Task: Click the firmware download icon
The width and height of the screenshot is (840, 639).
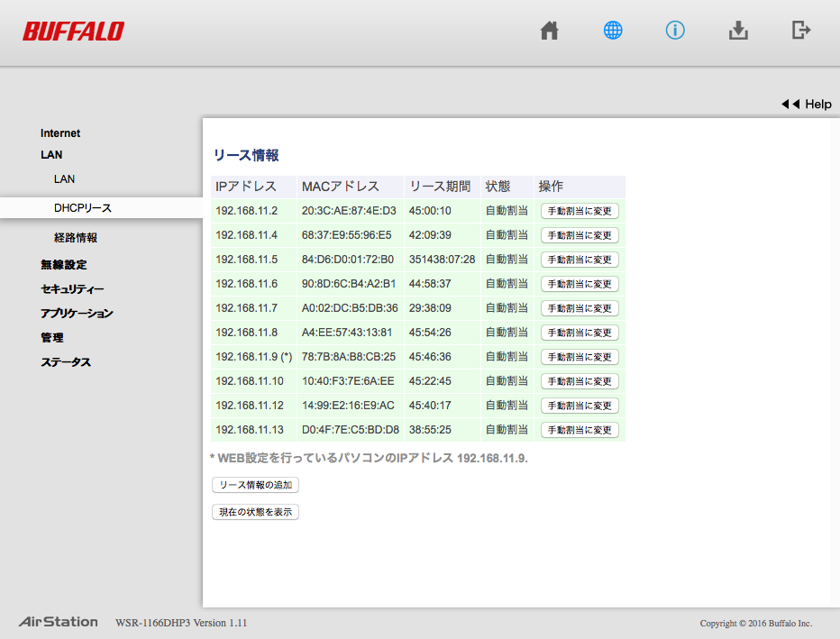Action: pyautogui.click(x=738, y=31)
